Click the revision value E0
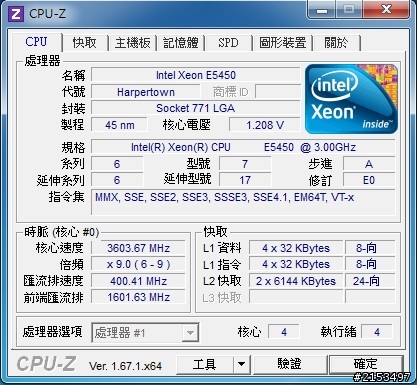The image size is (417, 385). [369, 180]
